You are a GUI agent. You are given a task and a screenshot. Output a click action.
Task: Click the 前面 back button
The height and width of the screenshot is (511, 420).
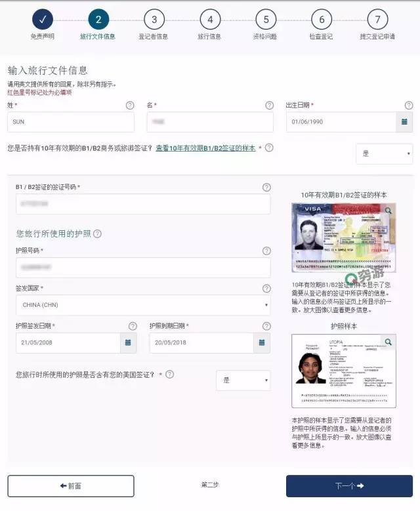71,486
